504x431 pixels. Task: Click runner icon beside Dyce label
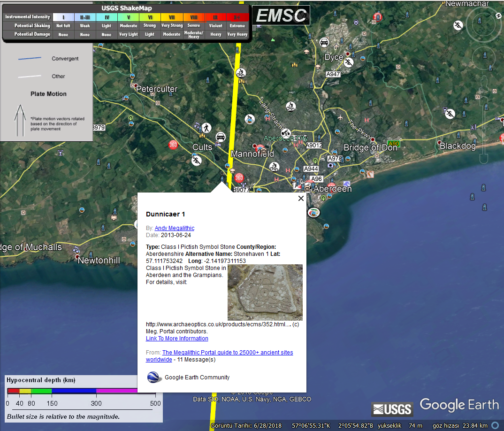coord(348,62)
